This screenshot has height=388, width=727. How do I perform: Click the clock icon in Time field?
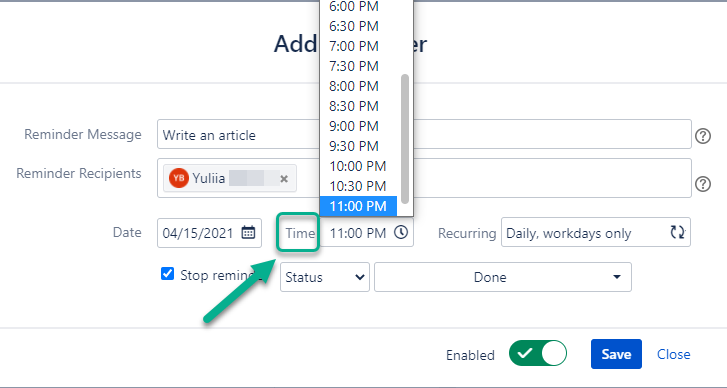pyautogui.click(x=401, y=232)
